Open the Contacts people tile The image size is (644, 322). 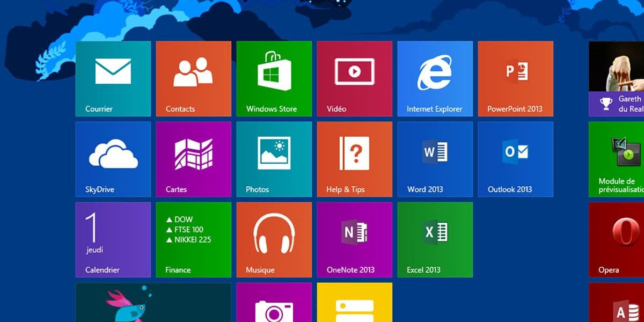pyautogui.click(x=193, y=78)
